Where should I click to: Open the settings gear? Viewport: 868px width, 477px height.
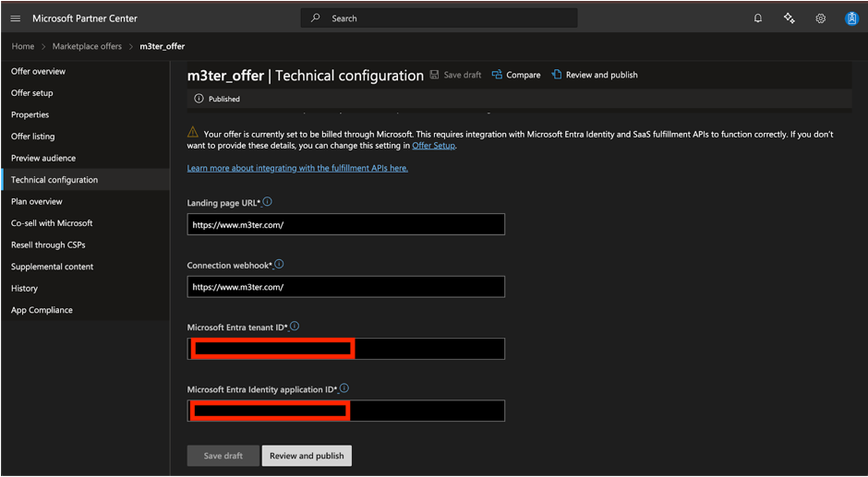pos(820,18)
